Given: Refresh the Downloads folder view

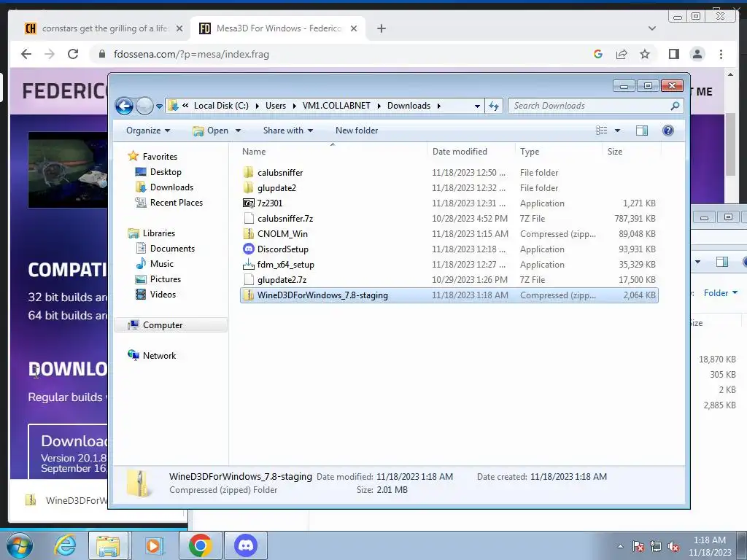Looking at the screenshot, I should pyautogui.click(x=494, y=106).
